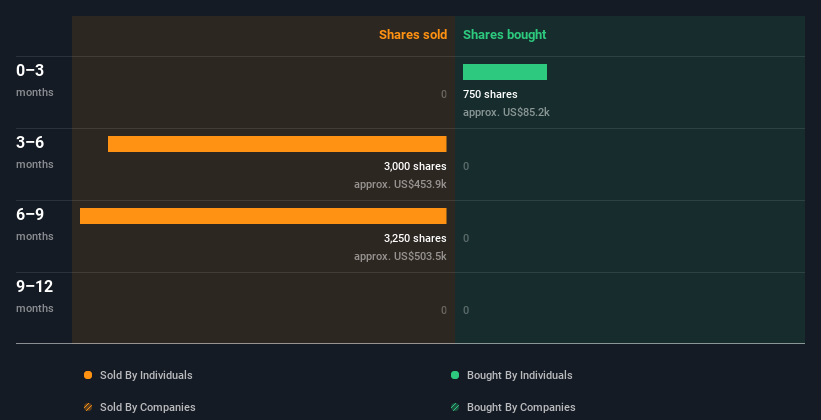The width and height of the screenshot is (821, 420).
Task: Click the 0–3 months row label
Action: [x=35, y=80]
